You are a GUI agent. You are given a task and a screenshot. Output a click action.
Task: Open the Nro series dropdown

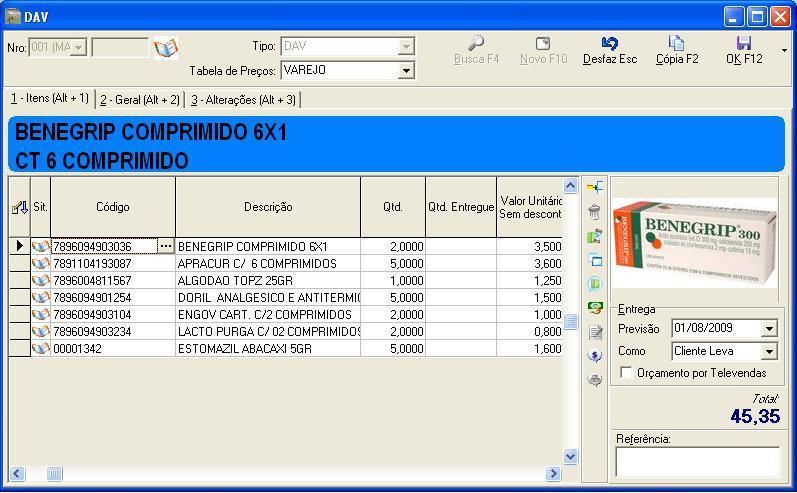79,48
